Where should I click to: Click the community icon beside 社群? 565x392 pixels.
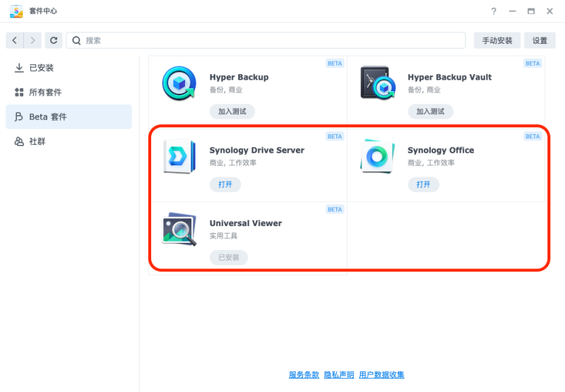[19, 141]
